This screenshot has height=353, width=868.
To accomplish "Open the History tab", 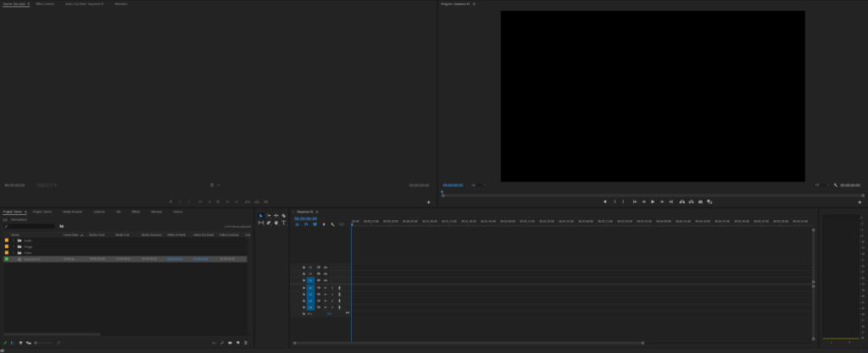I will pos(177,212).
